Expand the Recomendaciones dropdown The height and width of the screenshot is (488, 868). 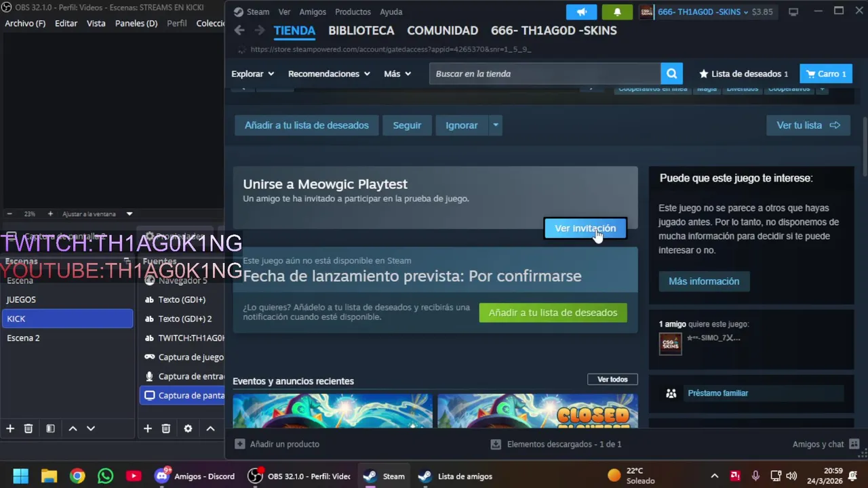click(x=329, y=74)
